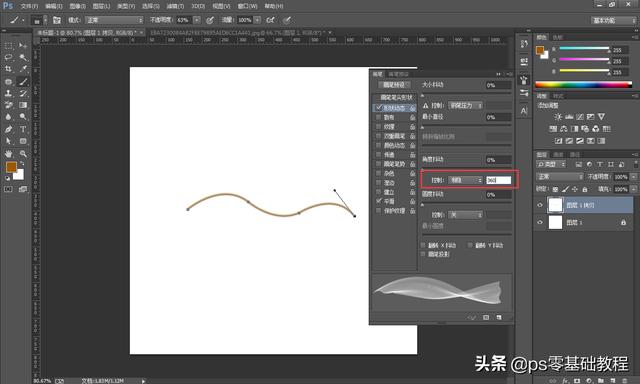Open the 控制 关 dropdown
640x384 pixels.
click(x=465, y=215)
